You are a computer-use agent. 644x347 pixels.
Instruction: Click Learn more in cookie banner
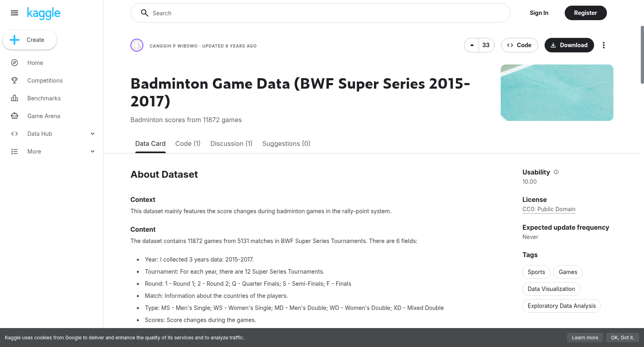pos(585,338)
